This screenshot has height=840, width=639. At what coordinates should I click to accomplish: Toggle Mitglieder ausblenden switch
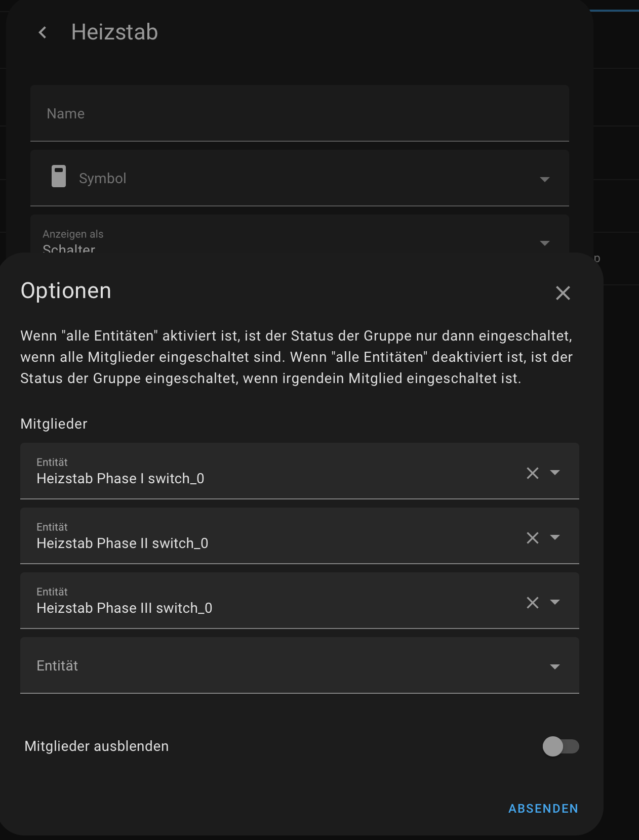coord(560,746)
